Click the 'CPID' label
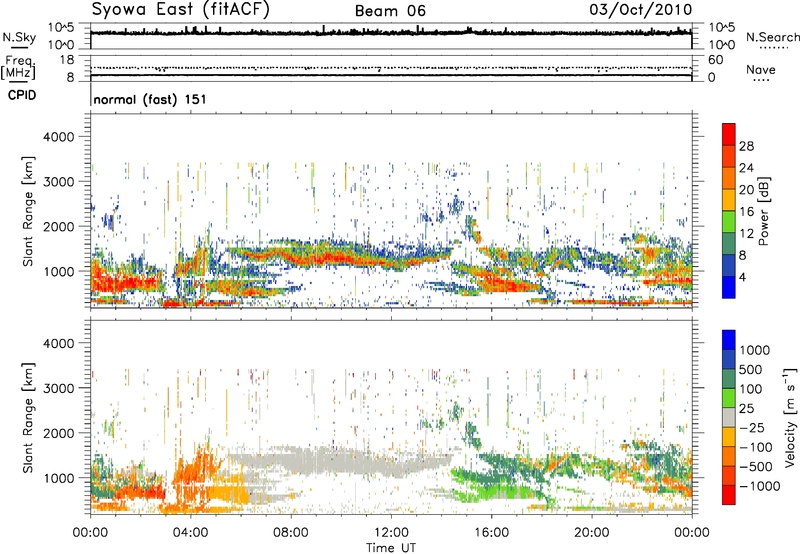Image resolution: width=800 pixels, height=554 pixels. point(22,95)
